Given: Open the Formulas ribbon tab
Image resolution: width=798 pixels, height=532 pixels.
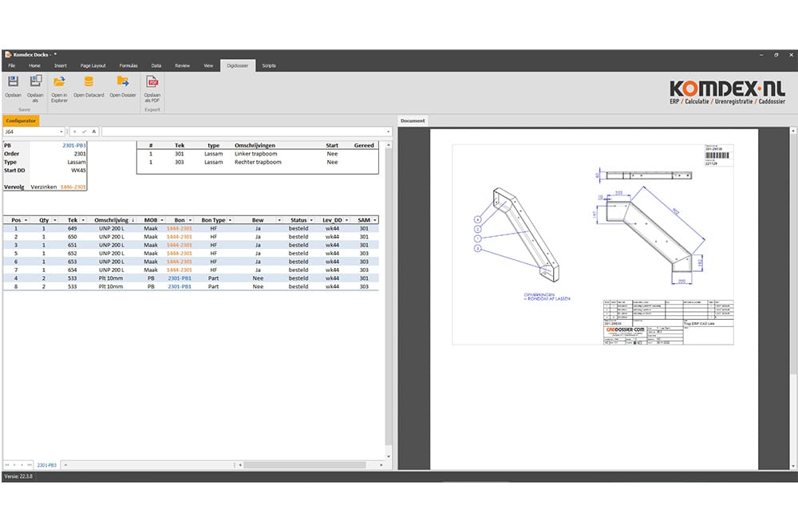Looking at the screenshot, I should (128, 65).
